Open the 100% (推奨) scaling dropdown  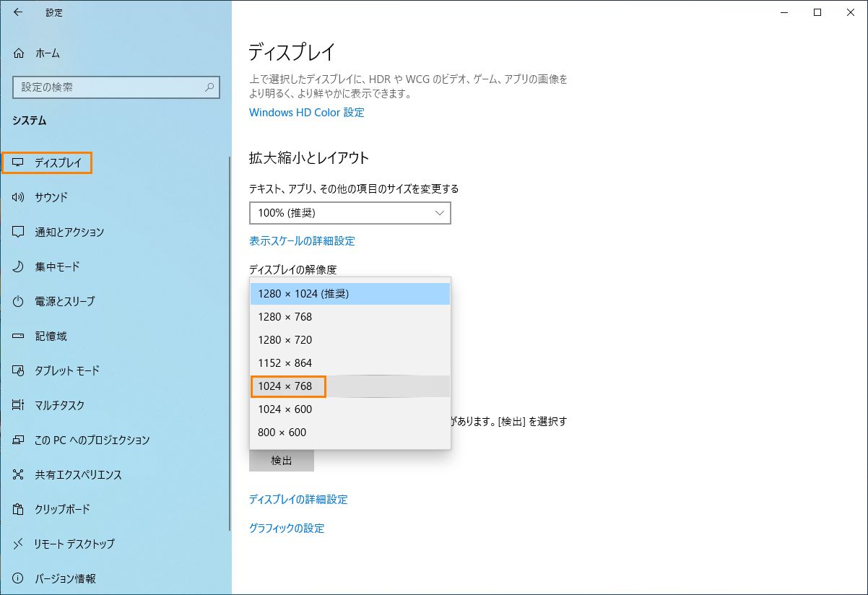tap(350, 213)
